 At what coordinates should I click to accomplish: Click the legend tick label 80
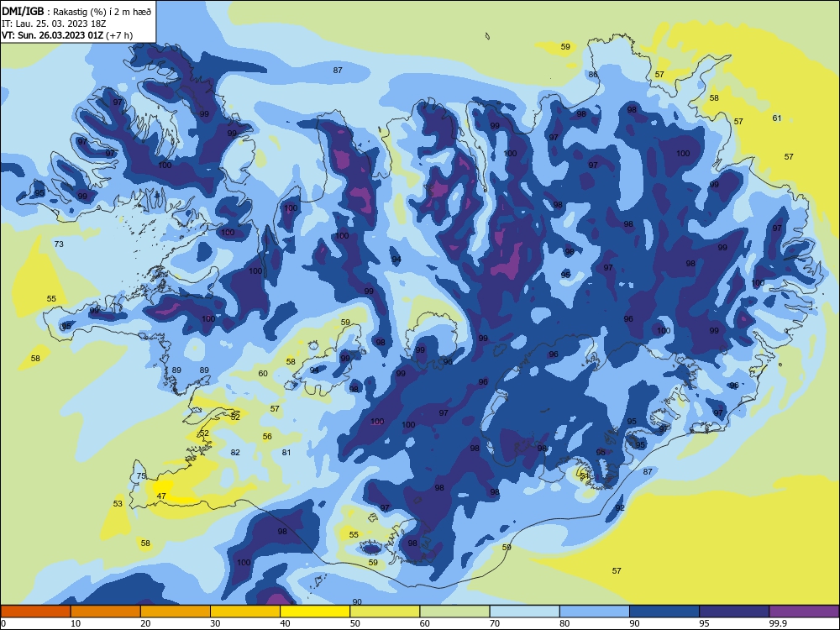tap(564, 623)
